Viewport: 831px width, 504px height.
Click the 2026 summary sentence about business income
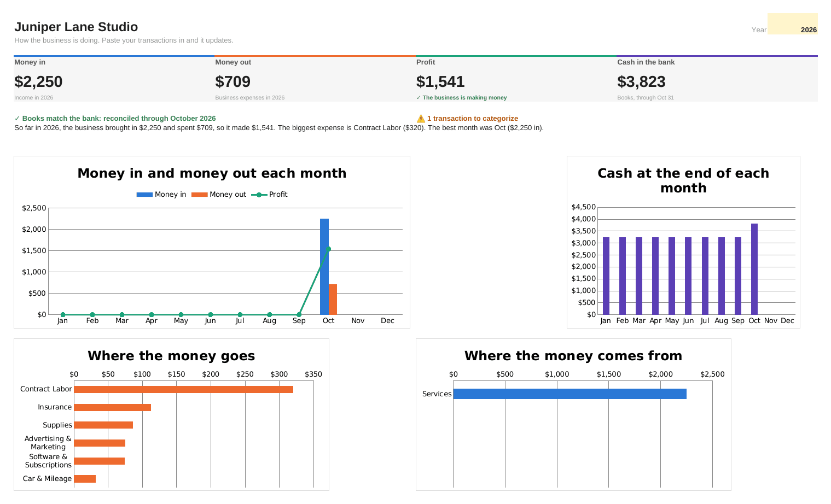(x=279, y=128)
